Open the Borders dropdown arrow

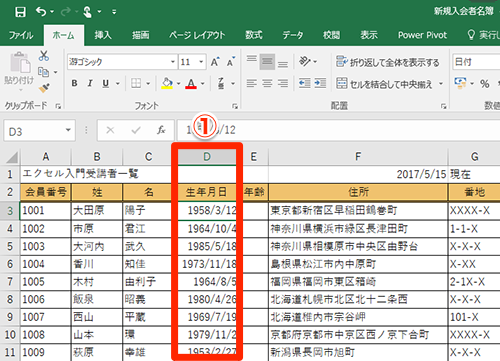point(148,83)
